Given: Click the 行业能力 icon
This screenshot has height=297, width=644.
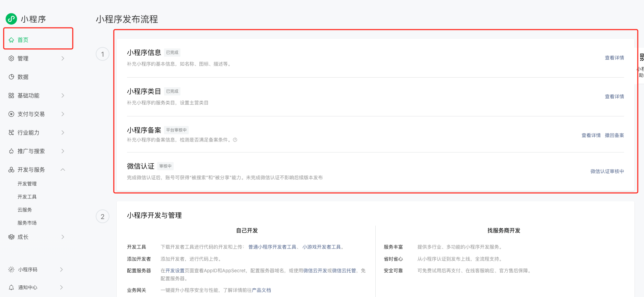Looking at the screenshot, I should [x=11, y=133].
